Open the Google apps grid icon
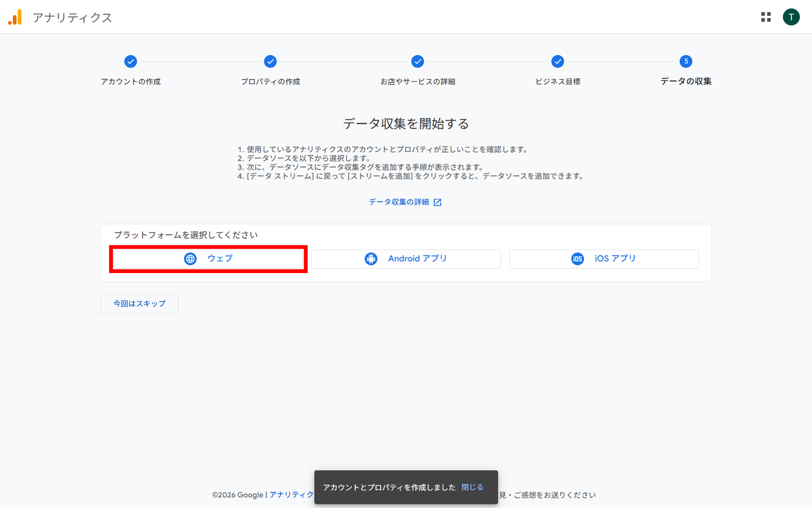812x508 pixels. 766,17
